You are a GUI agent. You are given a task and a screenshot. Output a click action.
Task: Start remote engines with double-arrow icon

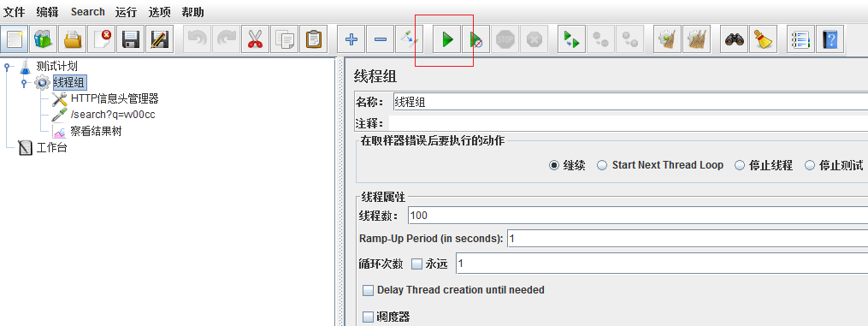(x=572, y=39)
